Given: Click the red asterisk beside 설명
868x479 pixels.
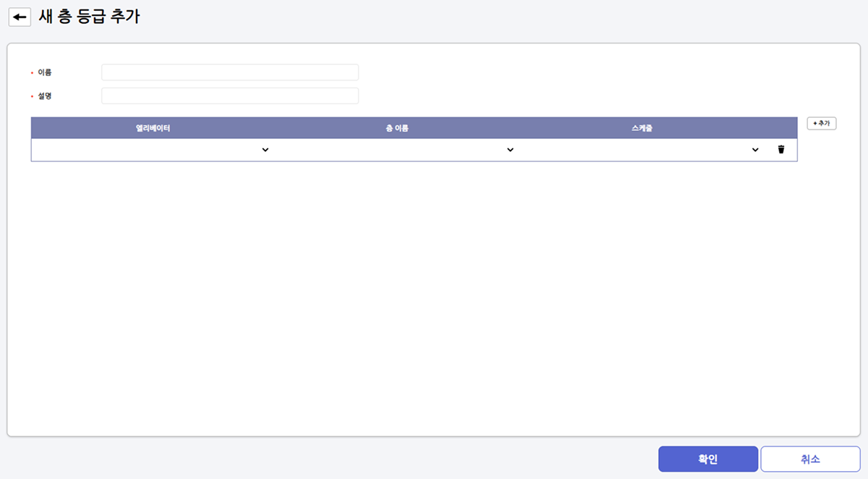Looking at the screenshot, I should (32, 96).
